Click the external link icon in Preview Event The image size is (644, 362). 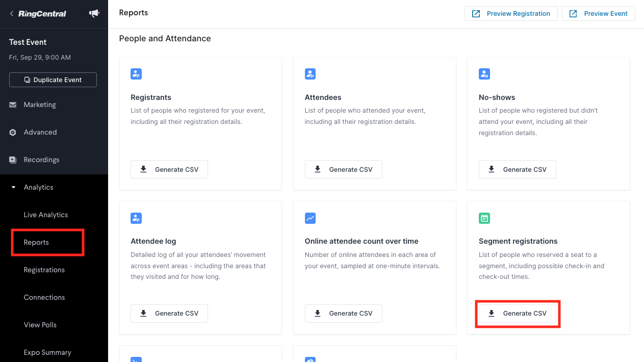point(573,14)
